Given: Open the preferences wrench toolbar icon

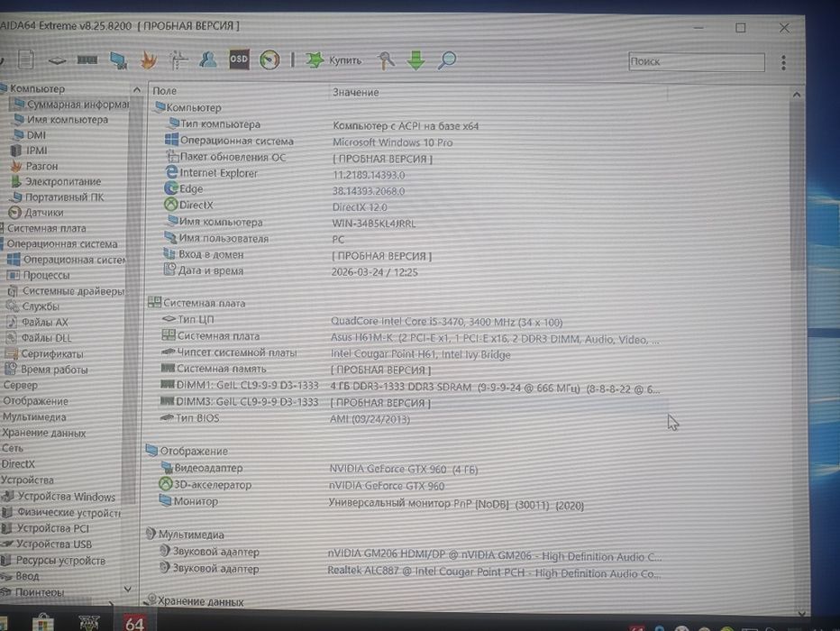Looking at the screenshot, I should [x=386, y=60].
